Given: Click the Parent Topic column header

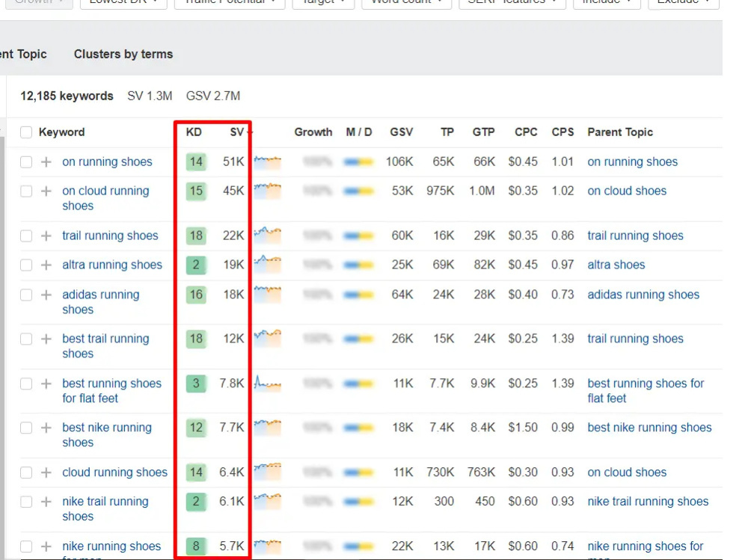Looking at the screenshot, I should pyautogui.click(x=619, y=132).
